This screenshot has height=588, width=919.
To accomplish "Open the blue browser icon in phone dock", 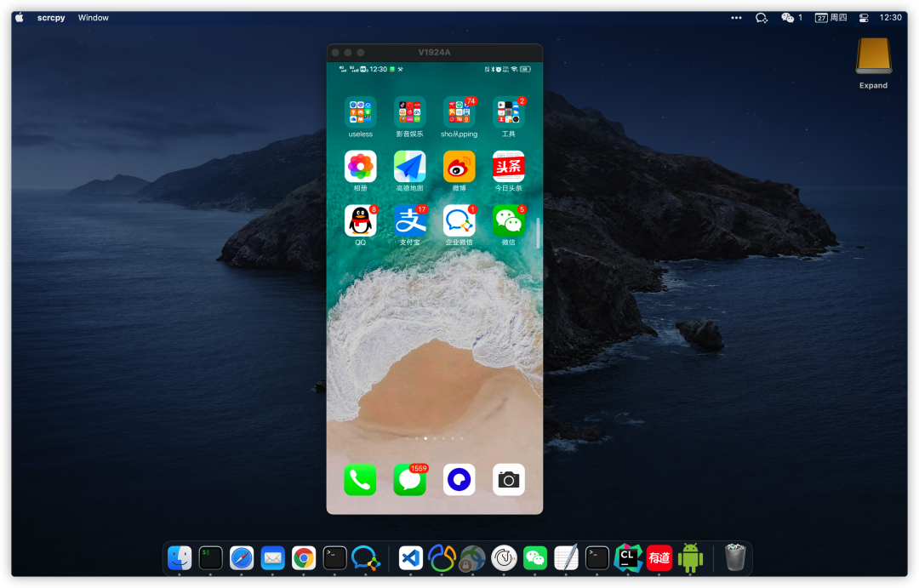I will [x=459, y=480].
